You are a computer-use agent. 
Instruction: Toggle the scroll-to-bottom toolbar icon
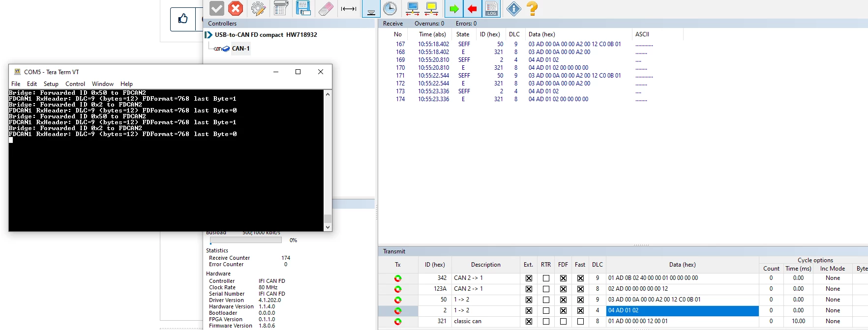tap(371, 8)
